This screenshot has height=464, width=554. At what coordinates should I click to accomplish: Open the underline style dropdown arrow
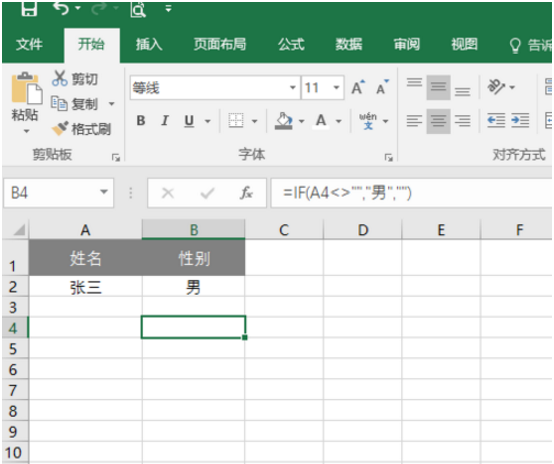(208, 121)
